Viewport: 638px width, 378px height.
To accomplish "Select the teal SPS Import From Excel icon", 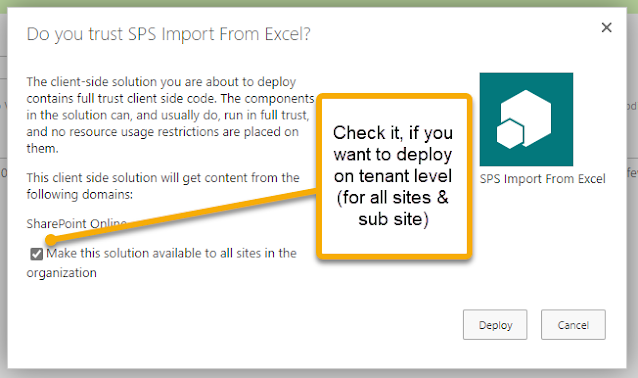I will point(526,119).
